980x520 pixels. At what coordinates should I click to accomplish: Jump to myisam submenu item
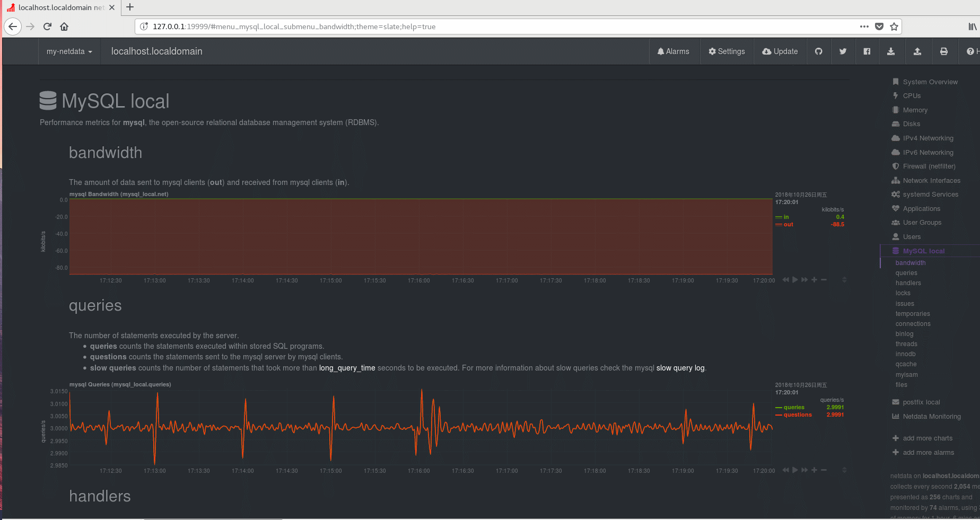906,375
